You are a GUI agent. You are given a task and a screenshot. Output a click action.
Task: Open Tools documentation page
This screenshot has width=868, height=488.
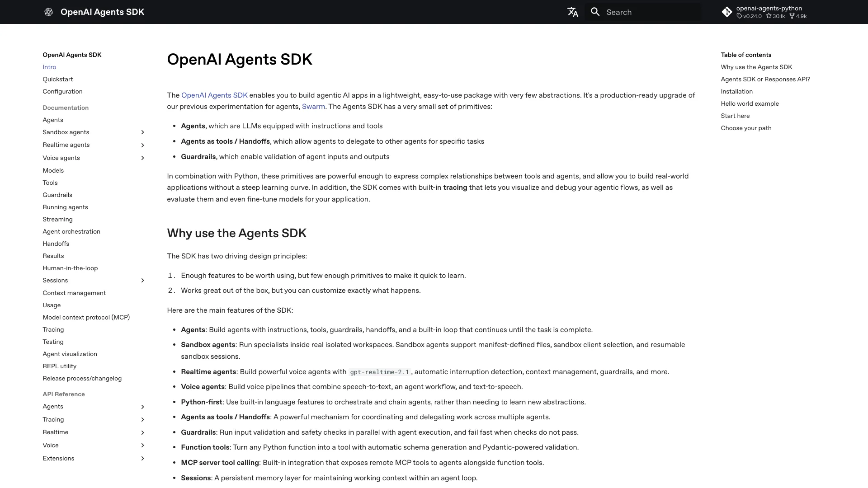click(x=50, y=183)
